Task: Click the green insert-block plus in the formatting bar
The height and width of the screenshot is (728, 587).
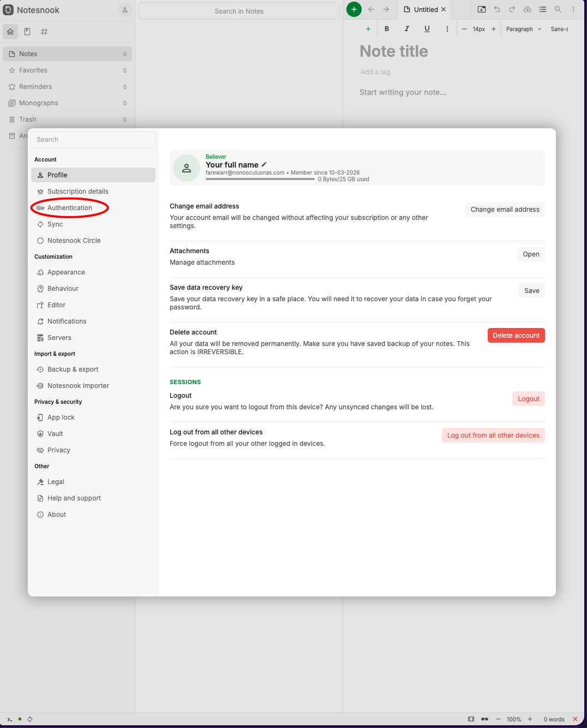Action: click(x=368, y=29)
